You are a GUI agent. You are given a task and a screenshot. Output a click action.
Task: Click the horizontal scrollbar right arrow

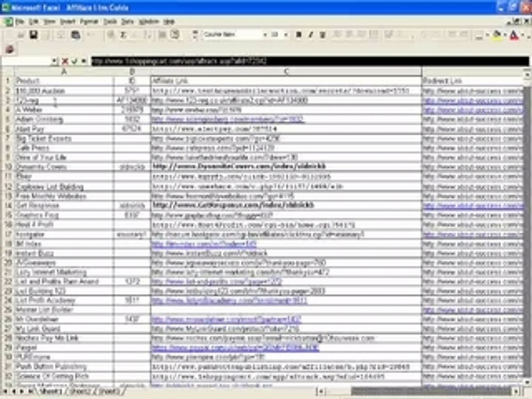pyautogui.click(x=516, y=391)
